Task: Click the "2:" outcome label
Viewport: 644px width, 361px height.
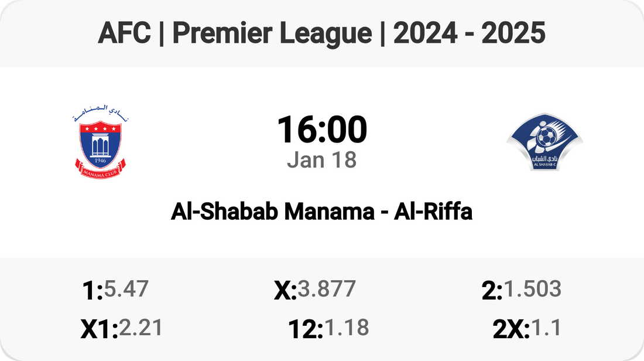Action: pos(492,290)
